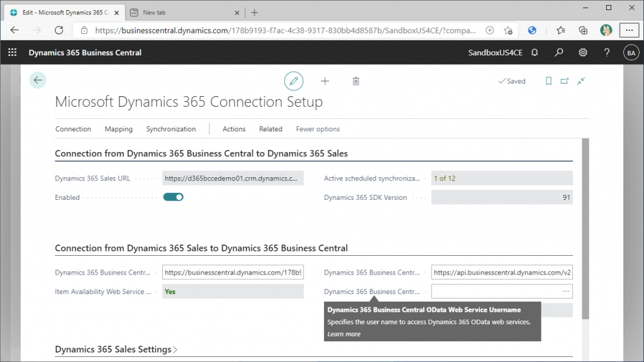The height and width of the screenshot is (362, 644).
Task: Close the Edit - Microsoft Dynamics tab
Action: 116,13
